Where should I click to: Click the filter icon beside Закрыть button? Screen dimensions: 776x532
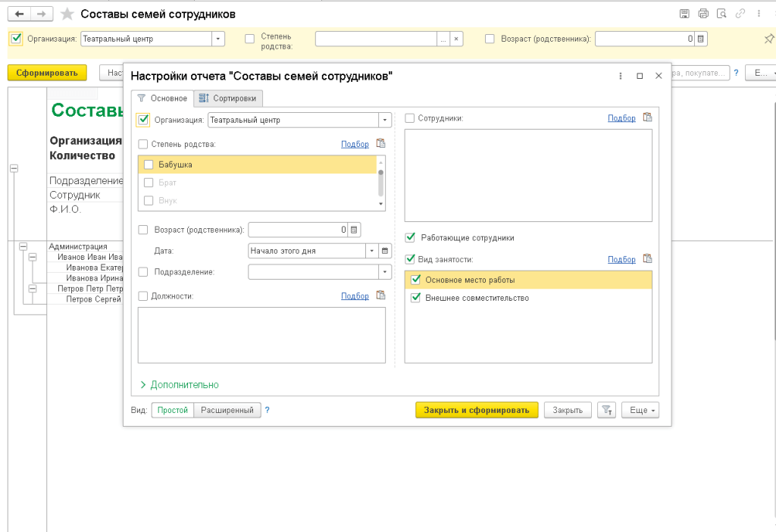click(x=606, y=410)
